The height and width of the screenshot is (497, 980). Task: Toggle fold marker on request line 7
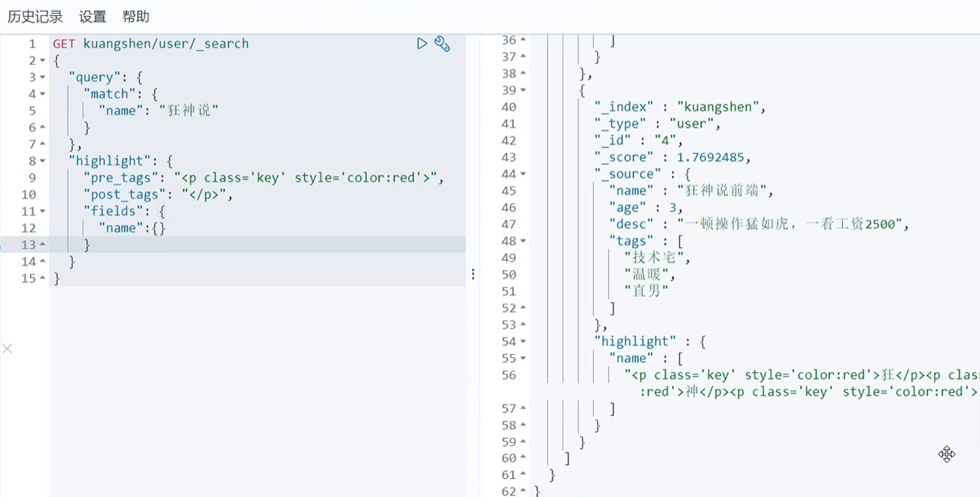tap(42, 145)
